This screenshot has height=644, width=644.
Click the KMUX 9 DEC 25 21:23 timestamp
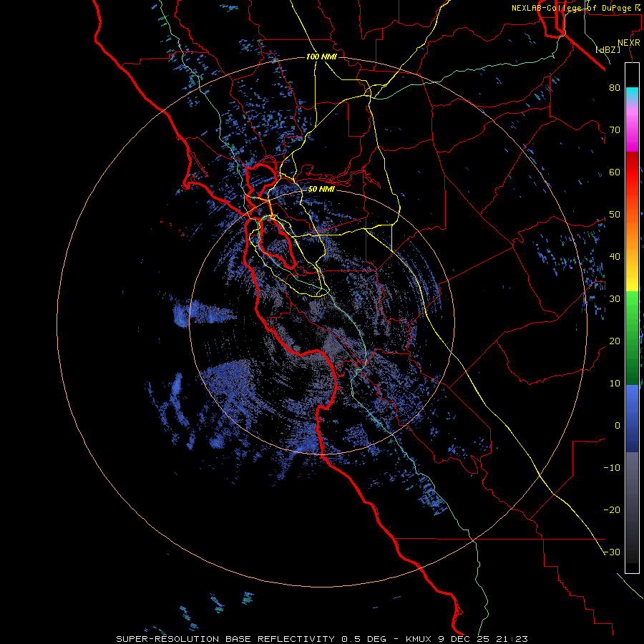click(467, 639)
